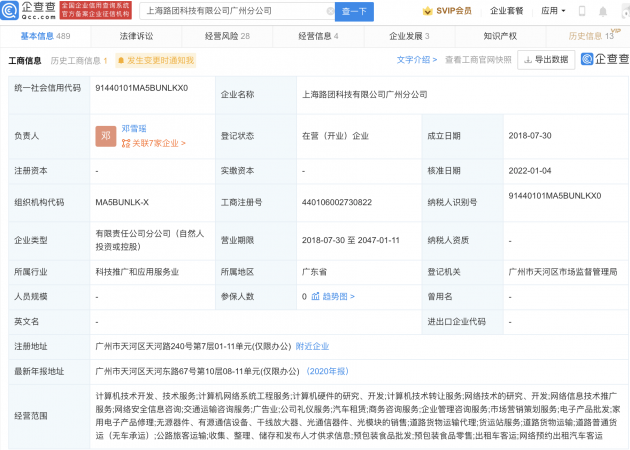630x450 pixels.
Task: Switch to the 知识产权 tab
Action: point(500,36)
